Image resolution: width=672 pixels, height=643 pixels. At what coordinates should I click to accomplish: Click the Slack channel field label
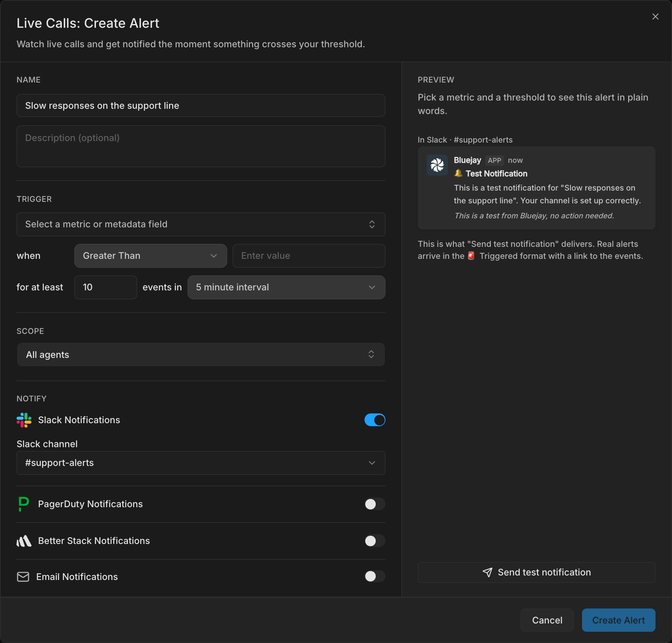(x=47, y=444)
